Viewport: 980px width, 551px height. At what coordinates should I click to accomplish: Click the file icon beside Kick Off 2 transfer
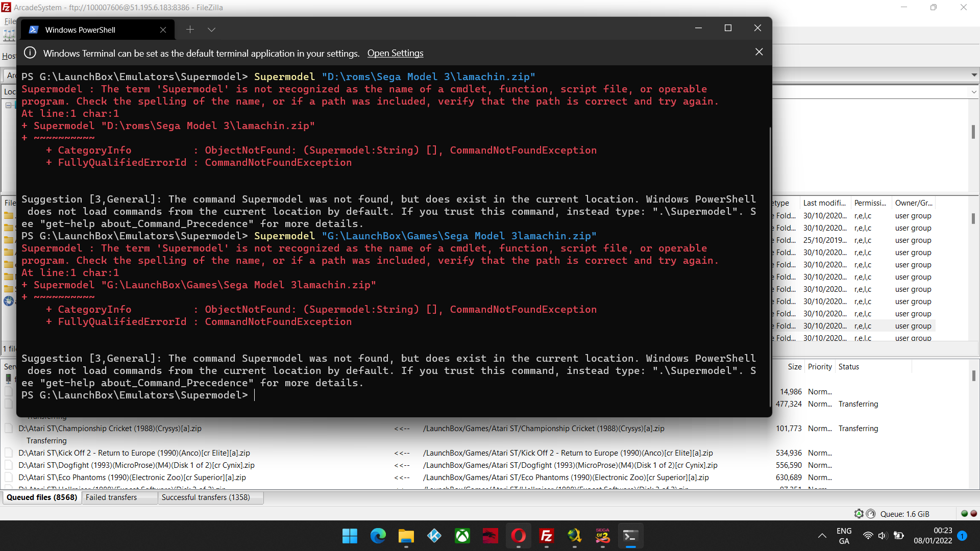(x=9, y=453)
